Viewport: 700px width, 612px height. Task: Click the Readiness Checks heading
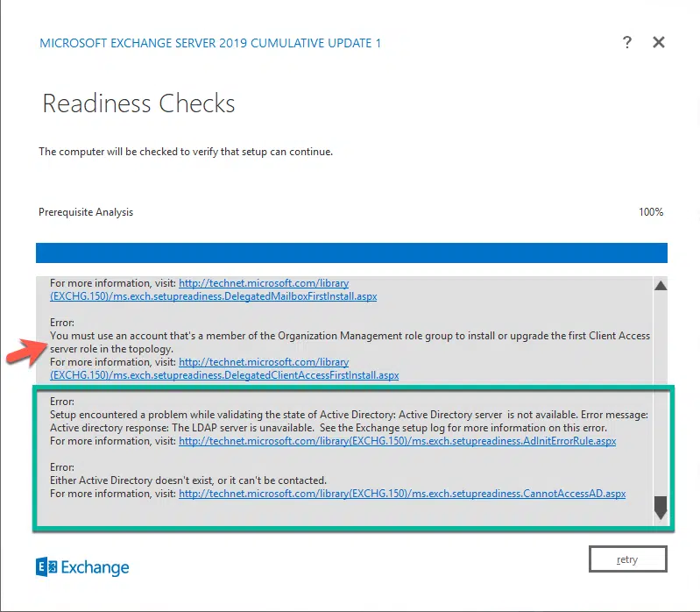138,103
